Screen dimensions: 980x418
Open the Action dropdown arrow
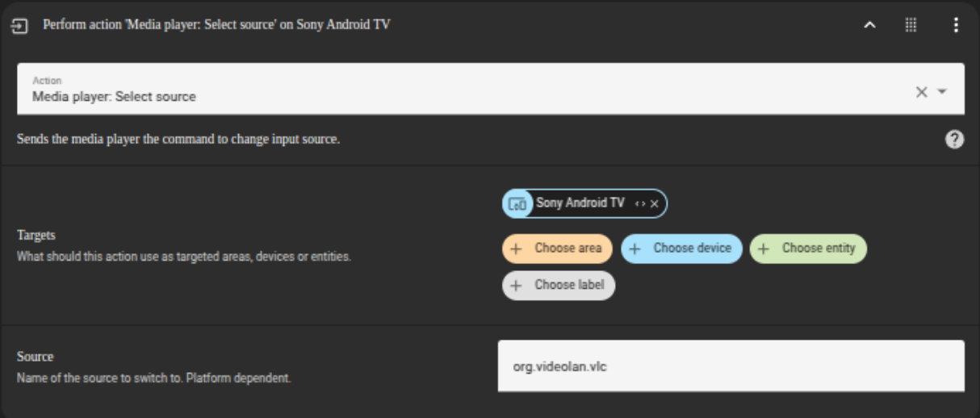click(x=941, y=92)
